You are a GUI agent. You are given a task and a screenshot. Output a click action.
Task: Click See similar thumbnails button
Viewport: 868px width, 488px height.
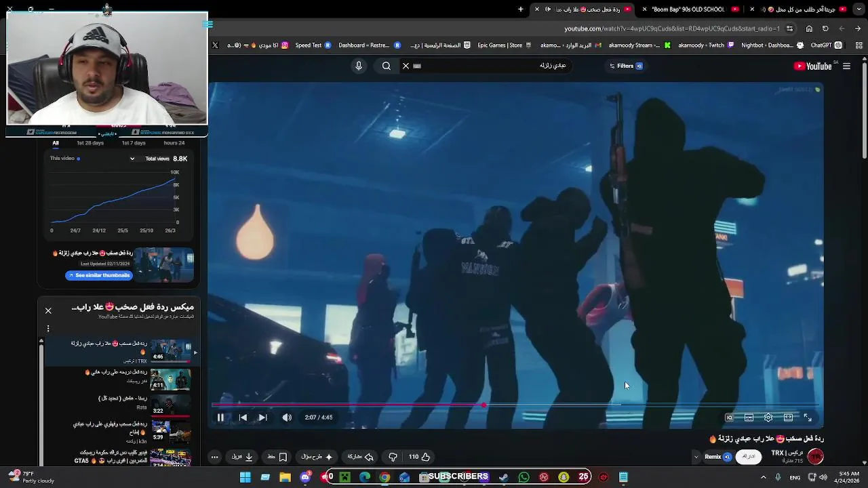click(98, 275)
